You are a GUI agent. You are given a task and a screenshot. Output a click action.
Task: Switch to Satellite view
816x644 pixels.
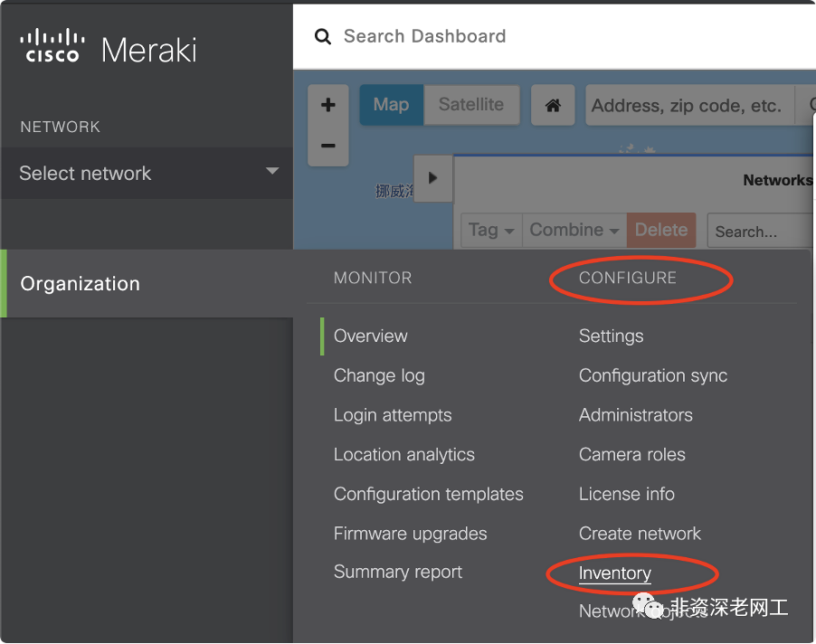click(x=471, y=105)
